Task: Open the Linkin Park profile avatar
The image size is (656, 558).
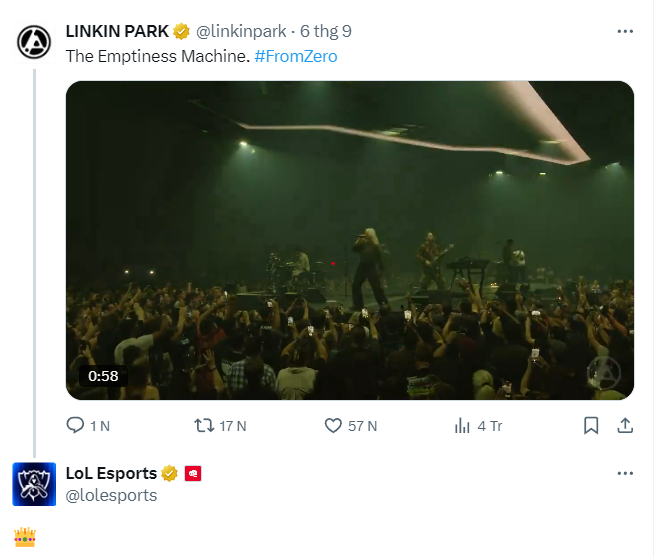Action: (34, 42)
